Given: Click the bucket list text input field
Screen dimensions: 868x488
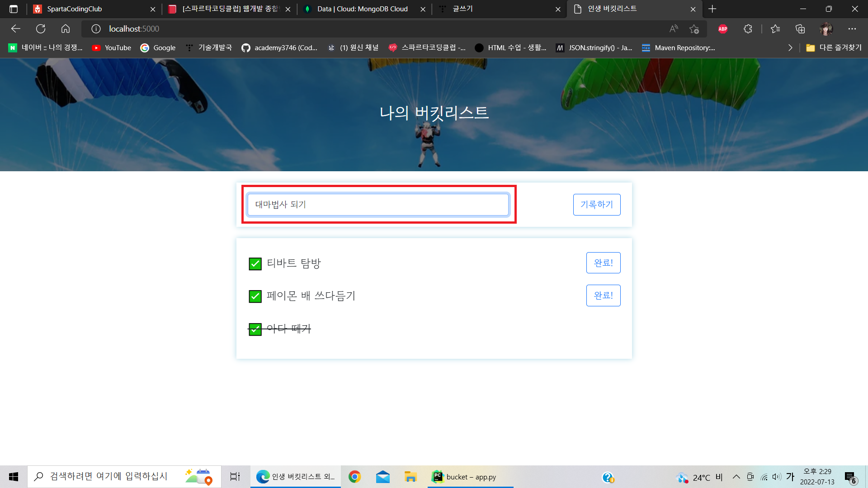Looking at the screenshot, I should (x=378, y=205).
